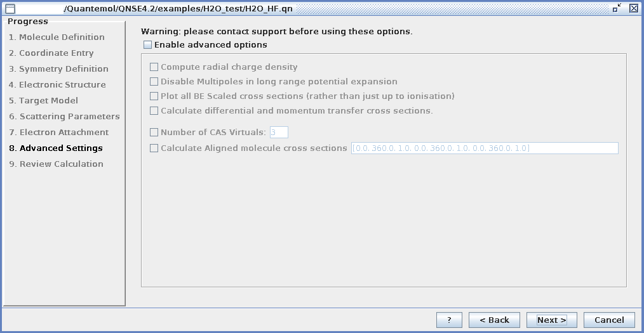
Task: Click the aligned molecule angles text field
Action: 484,148
